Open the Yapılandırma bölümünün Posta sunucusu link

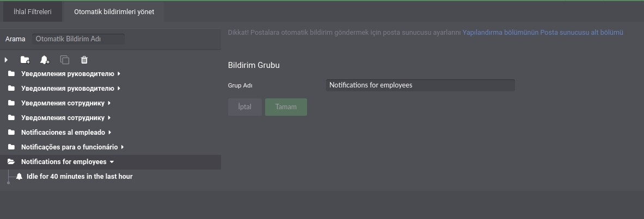coord(543,33)
